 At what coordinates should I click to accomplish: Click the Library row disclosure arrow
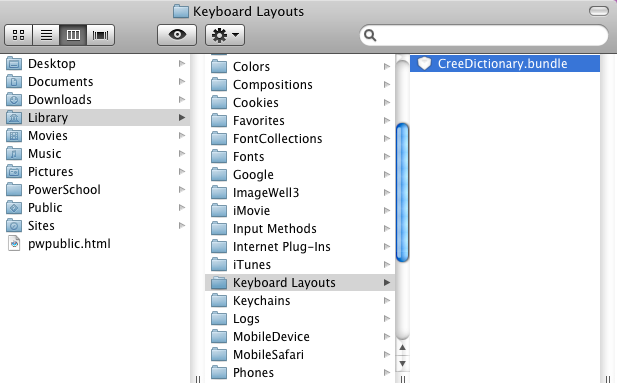point(182,118)
